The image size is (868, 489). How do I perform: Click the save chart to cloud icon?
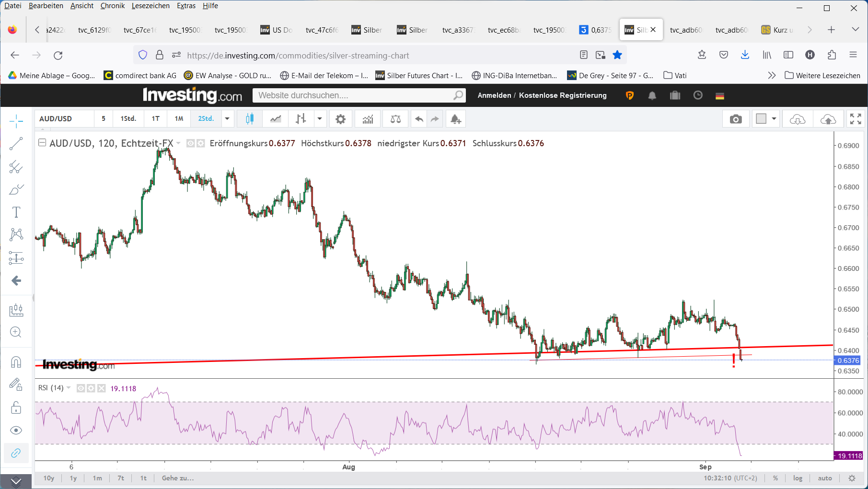(x=828, y=119)
